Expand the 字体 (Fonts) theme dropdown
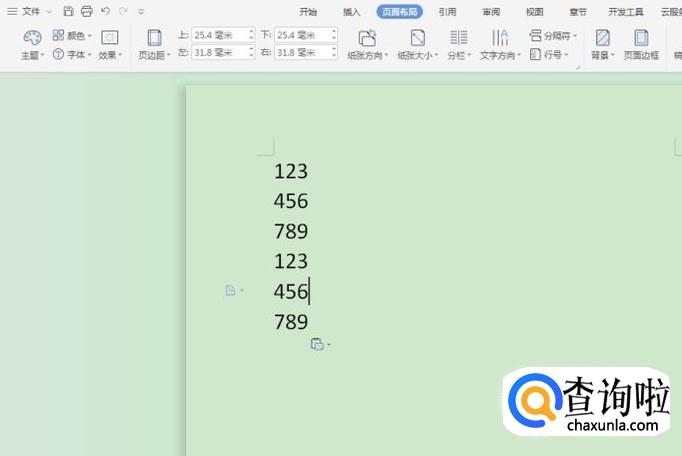This screenshot has width=682, height=456. [x=75, y=55]
